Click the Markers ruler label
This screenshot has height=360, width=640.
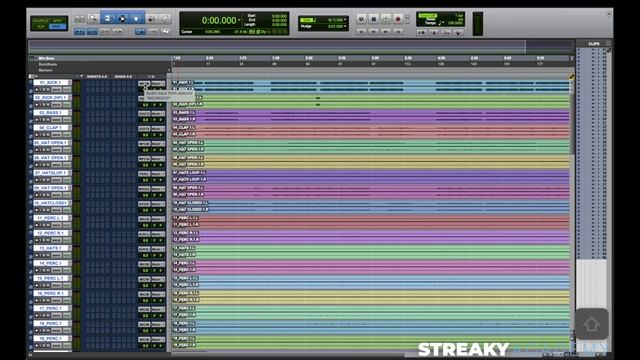[x=45, y=70]
